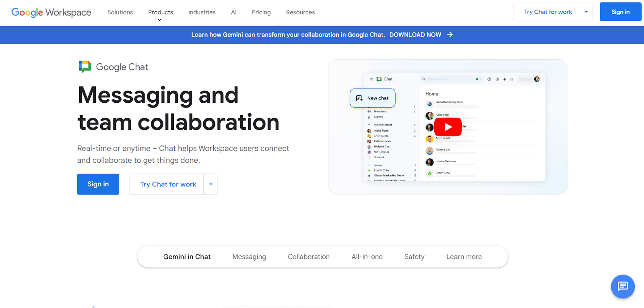
Task: Open the Pricing page
Action: click(x=261, y=12)
